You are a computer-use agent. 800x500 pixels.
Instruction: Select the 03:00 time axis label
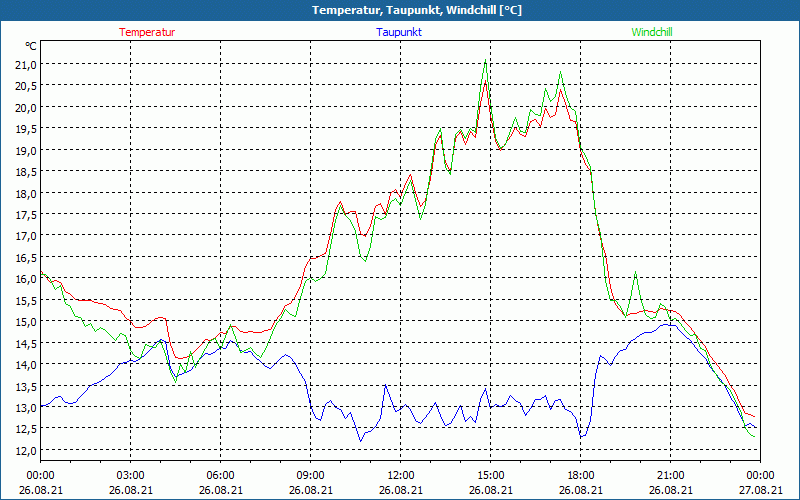[x=131, y=475]
